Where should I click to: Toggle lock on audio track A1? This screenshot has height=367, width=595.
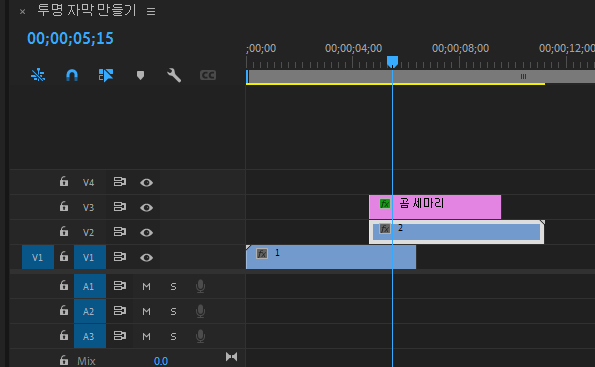pyautogui.click(x=64, y=286)
